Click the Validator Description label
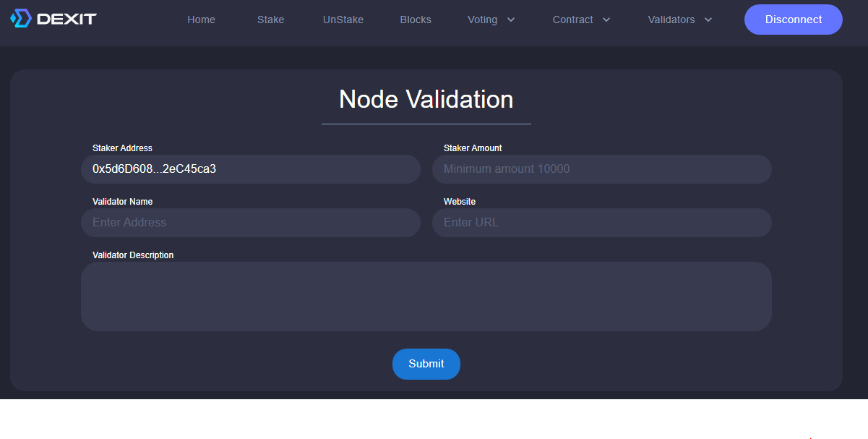Image resolution: width=868 pixels, height=439 pixels. pos(133,255)
